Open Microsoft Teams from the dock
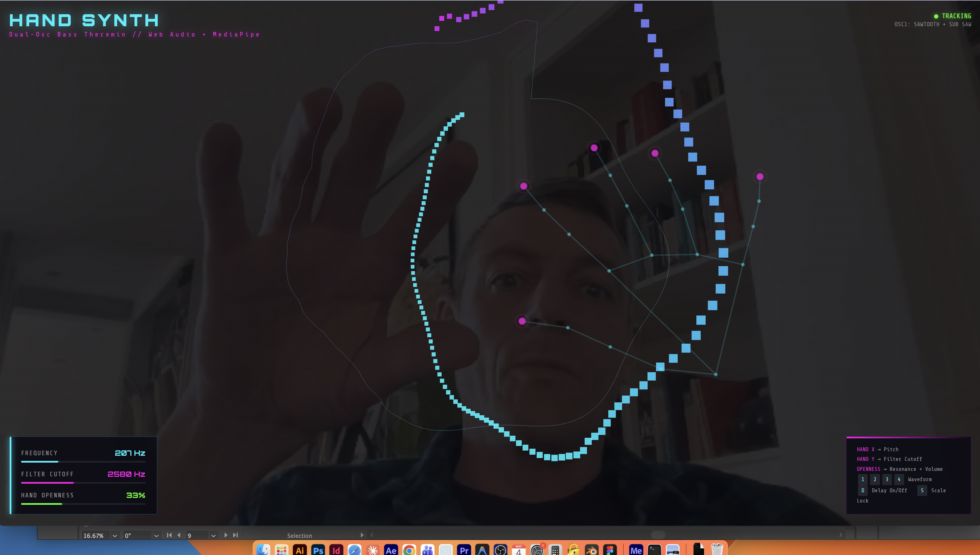The height and width of the screenshot is (555, 980). click(428, 550)
